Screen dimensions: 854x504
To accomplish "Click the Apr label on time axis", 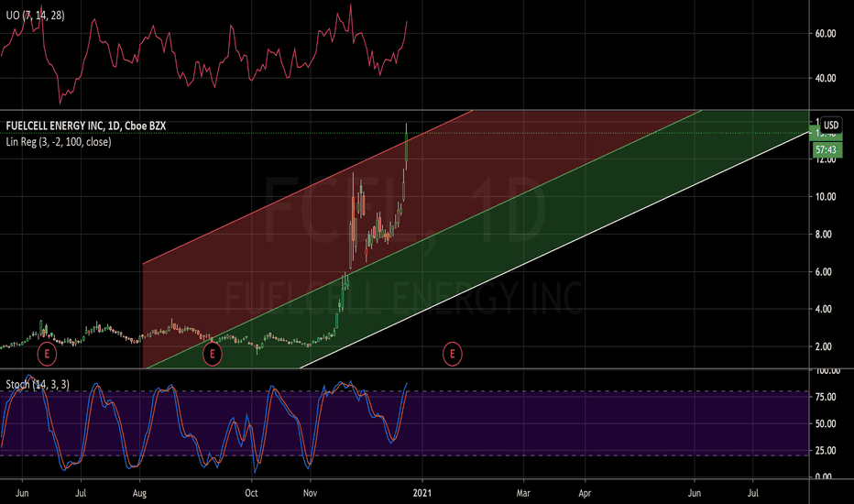I will [585, 494].
